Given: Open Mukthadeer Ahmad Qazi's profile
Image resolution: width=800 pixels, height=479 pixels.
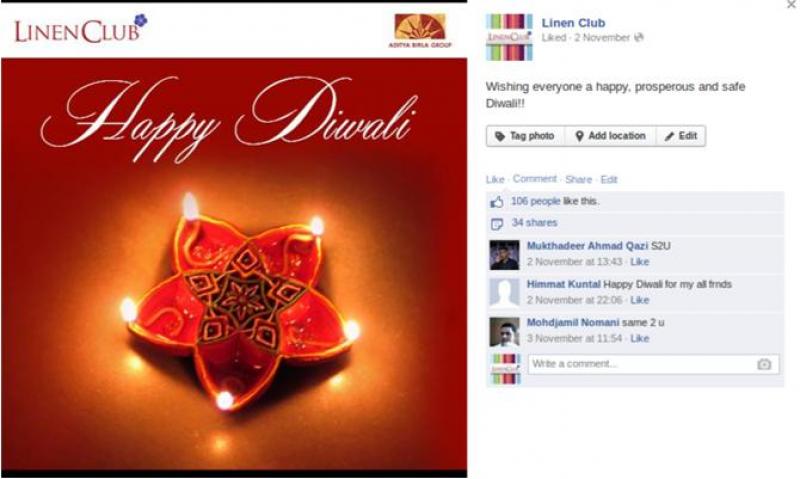Looking at the screenshot, I should tap(587, 246).
